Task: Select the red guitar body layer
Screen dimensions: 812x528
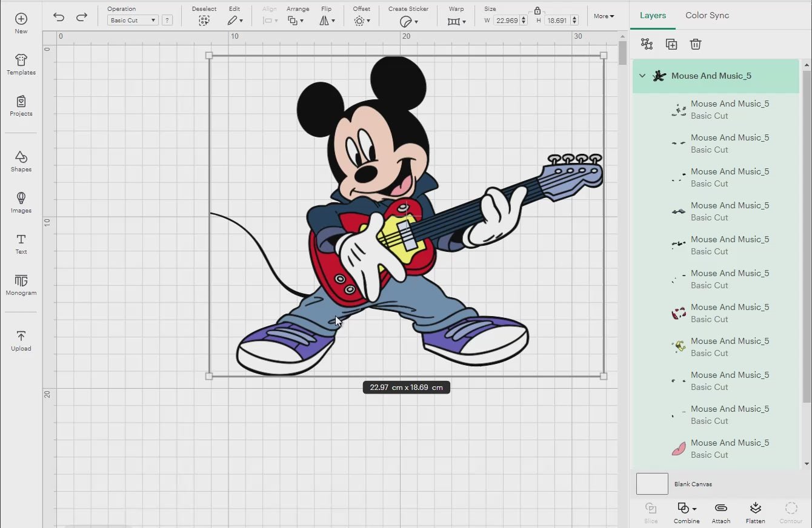Action: coord(716,313)
